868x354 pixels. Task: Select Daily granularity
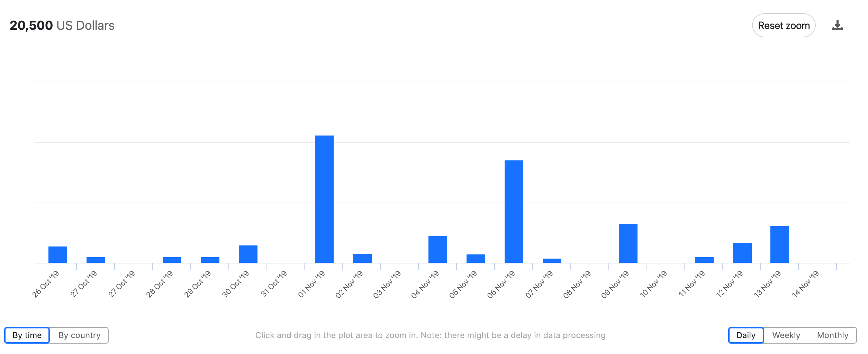pyautogui.click(x=746, y=335)
